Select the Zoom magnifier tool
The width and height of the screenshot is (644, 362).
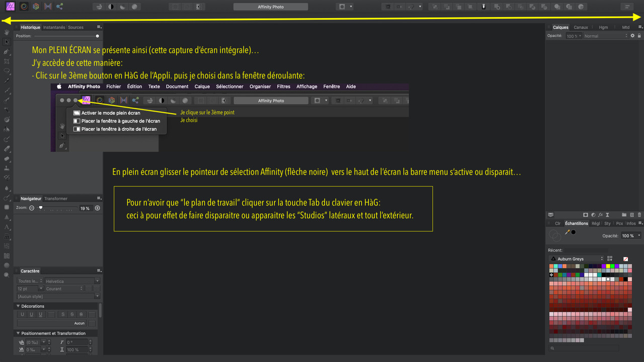coord(7,275)
